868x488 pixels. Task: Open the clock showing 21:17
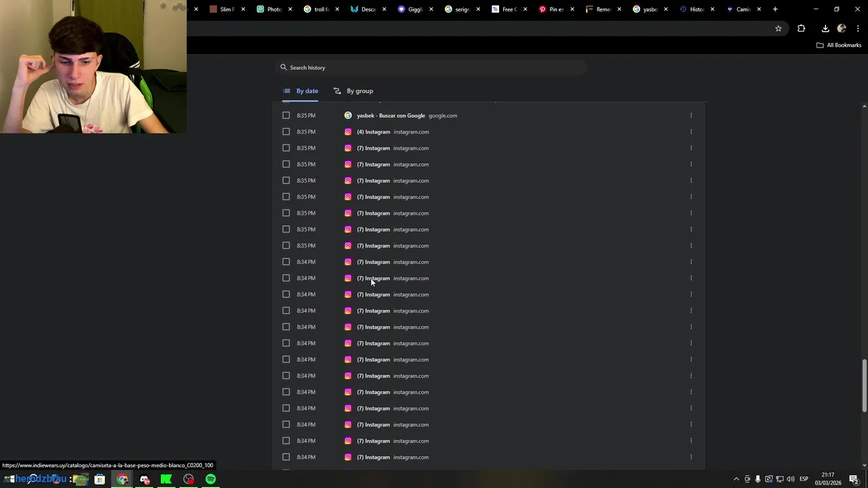827,479
